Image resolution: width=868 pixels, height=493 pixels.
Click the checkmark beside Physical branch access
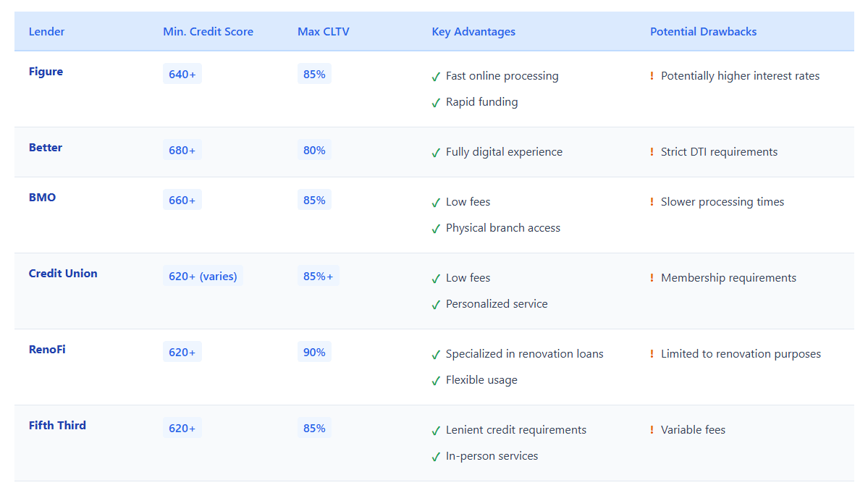(x=436, y=229)
